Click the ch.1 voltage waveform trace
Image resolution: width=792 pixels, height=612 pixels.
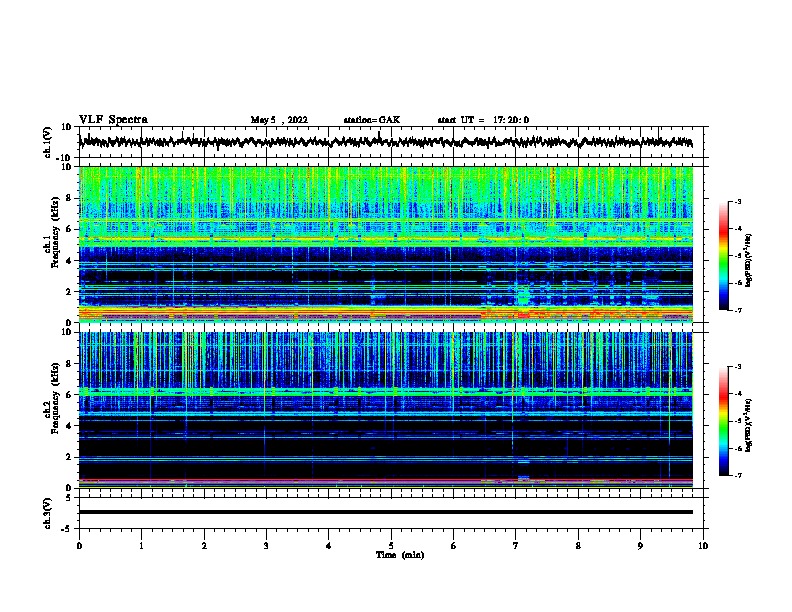(386, 142)
